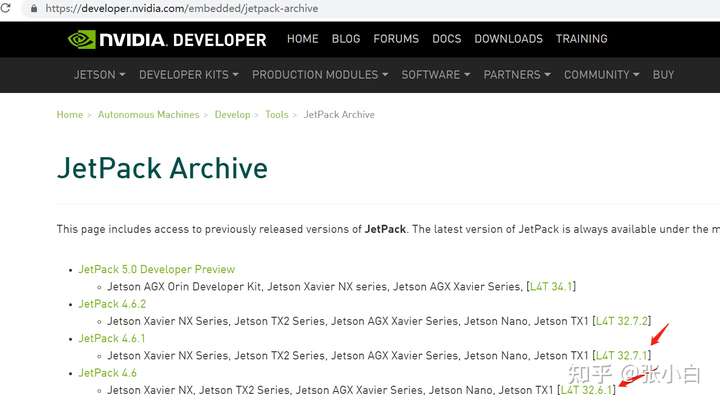Click the padlock security icon in address bar
Screen dimensions: 720x403
(x=34, y=8)
